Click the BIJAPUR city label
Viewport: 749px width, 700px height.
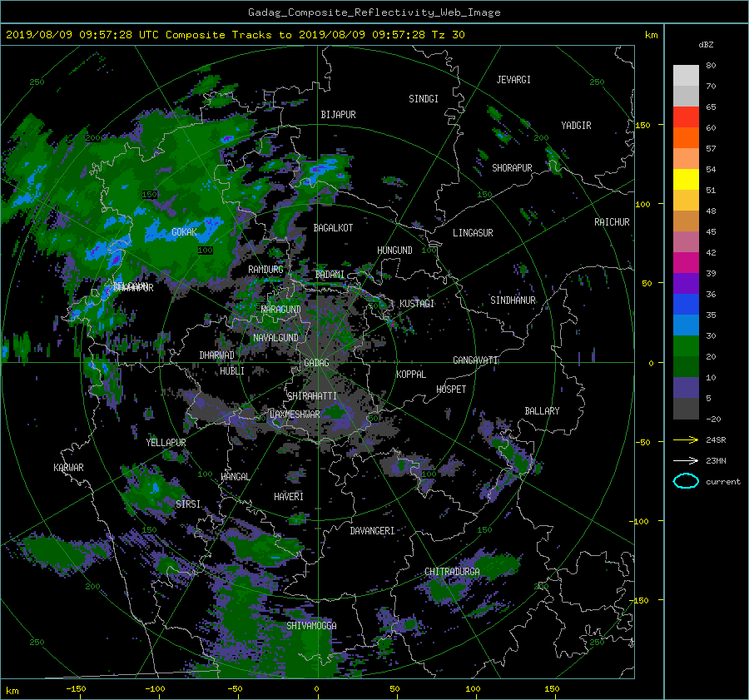(338, 115)
